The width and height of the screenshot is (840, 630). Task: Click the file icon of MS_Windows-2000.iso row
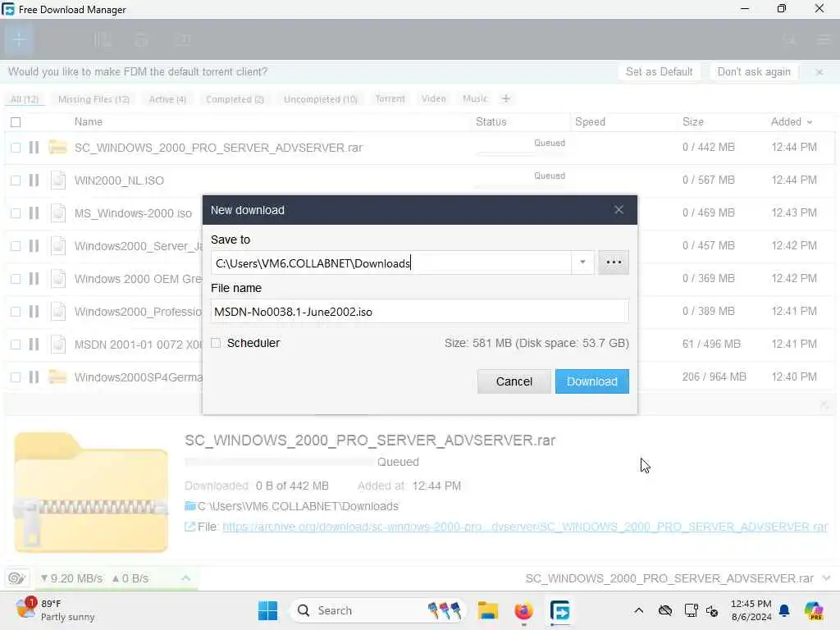click(x=58, y=213)
